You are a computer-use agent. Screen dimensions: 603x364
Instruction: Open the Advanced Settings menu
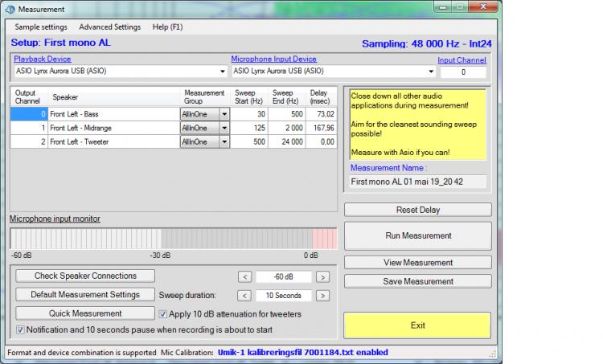coord(109,27)
